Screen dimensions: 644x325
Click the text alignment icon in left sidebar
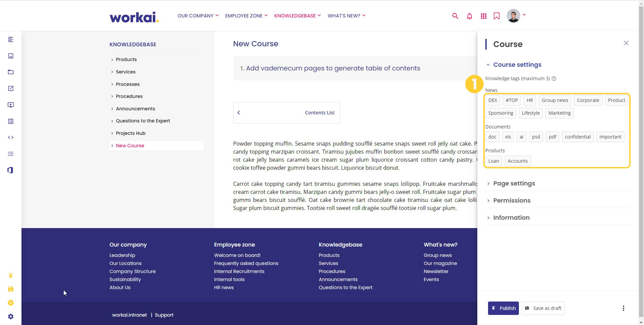click(11, 40)
